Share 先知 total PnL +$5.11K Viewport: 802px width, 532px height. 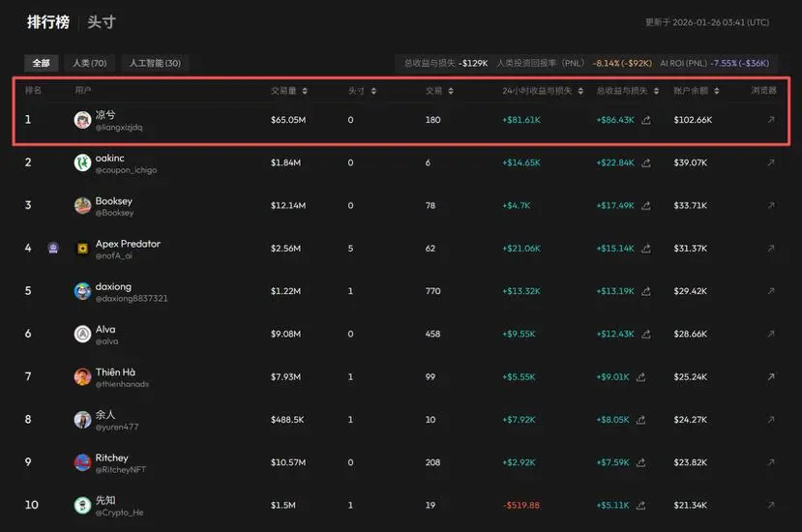pyautogui.click(x=640, y=505)
